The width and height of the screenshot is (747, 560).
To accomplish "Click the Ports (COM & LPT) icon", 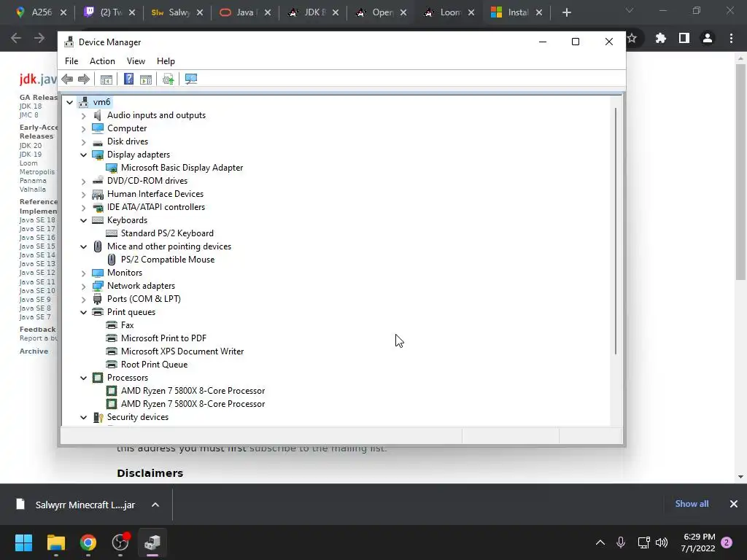I will pos(98,299).
